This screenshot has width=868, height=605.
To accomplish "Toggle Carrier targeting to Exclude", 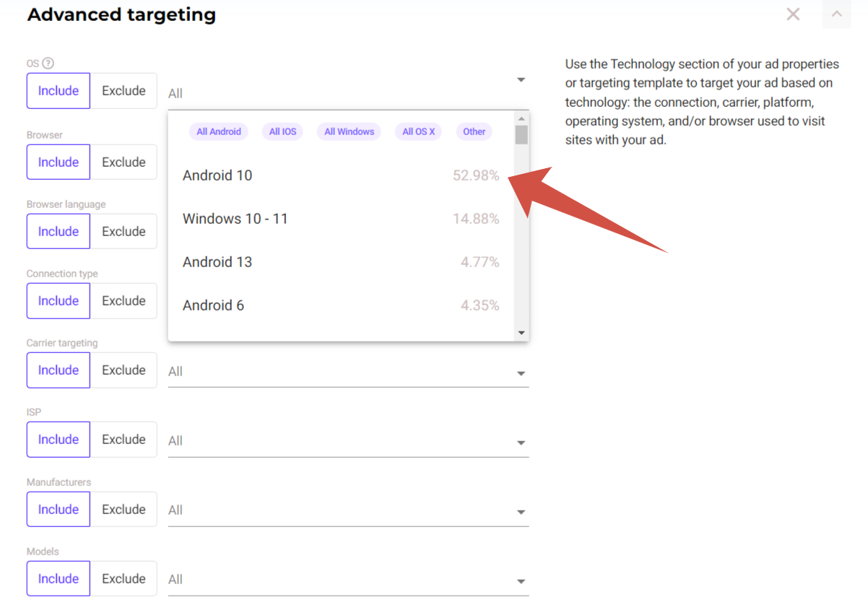I will [x=123, y=370].
